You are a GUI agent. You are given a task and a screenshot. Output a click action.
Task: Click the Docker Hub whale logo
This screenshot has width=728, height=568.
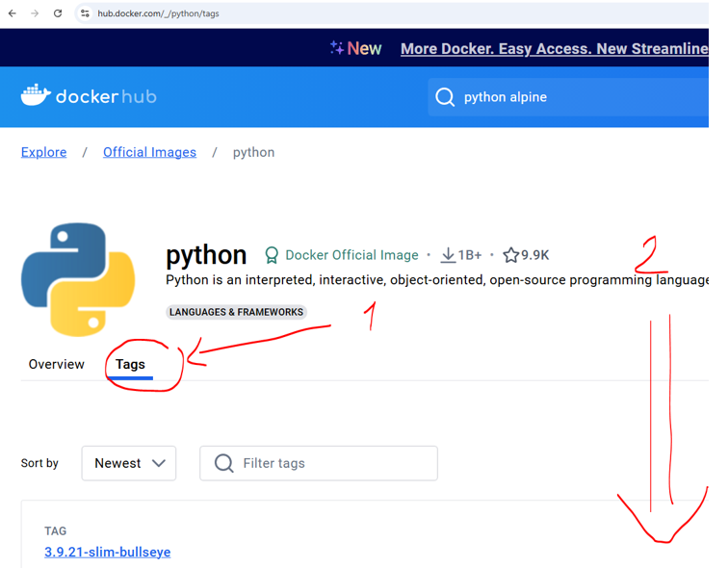click(x=36, y=95)
